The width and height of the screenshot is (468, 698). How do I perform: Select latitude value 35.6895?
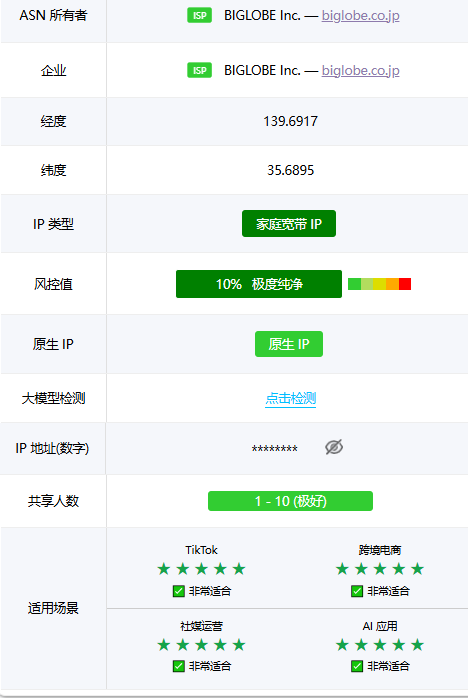(x=290, y=170)
